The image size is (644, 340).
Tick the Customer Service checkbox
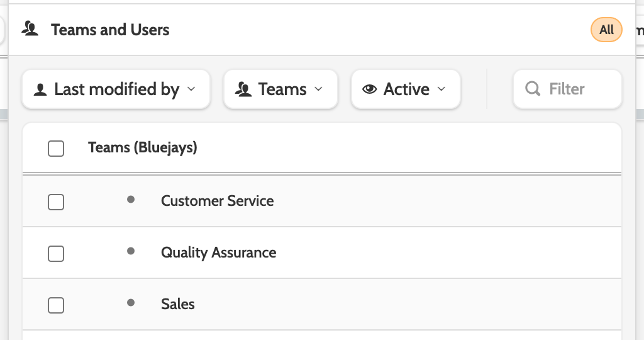pos(56,202)
